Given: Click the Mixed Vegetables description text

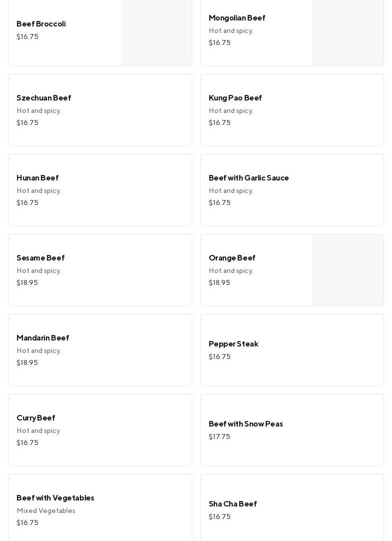Looking at the screenshot, I should 46,511.
